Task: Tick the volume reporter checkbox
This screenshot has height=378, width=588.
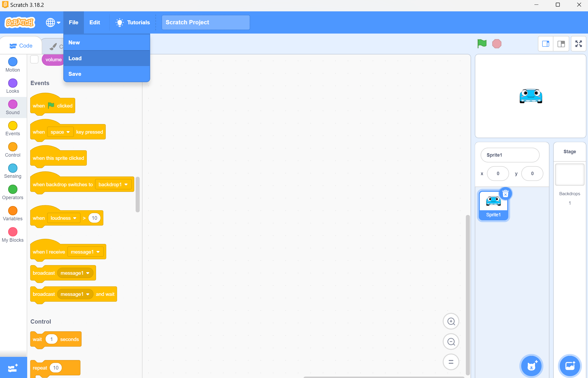Action: coord(34,59)
